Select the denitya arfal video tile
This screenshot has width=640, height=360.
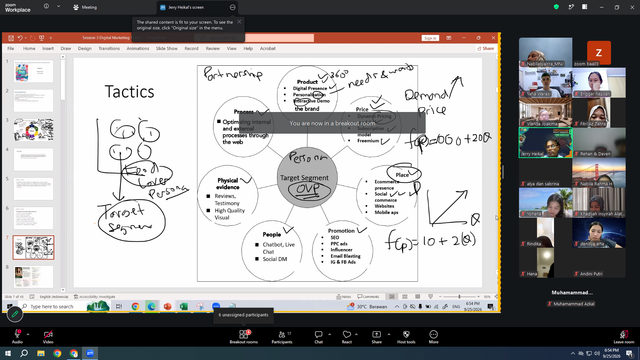[599, 233]
